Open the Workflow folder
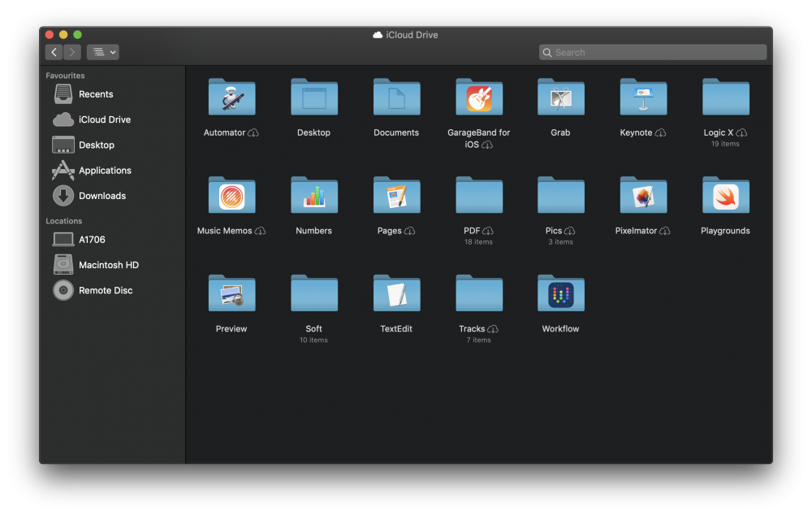Image resolution: width=812 pixels, height=516 pixels. (x=561, y=293)
